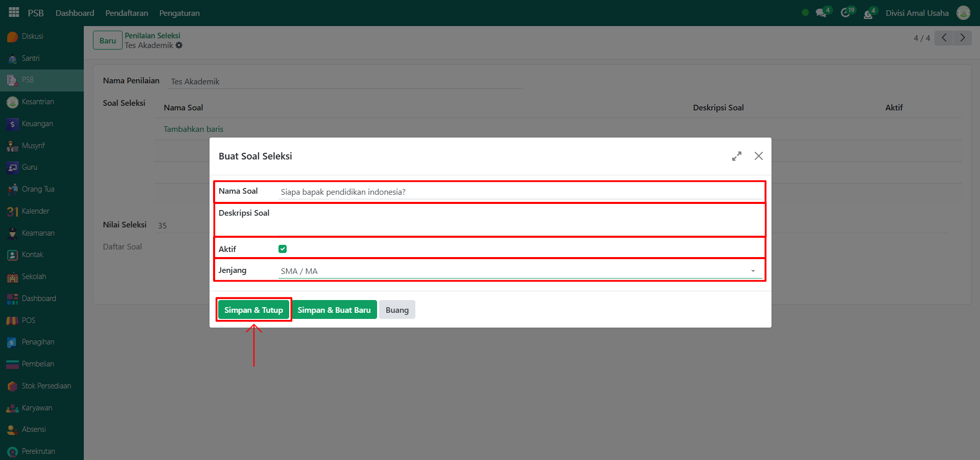
Task: Click Simpan & Buat Baru button
Action: (334, 310)
